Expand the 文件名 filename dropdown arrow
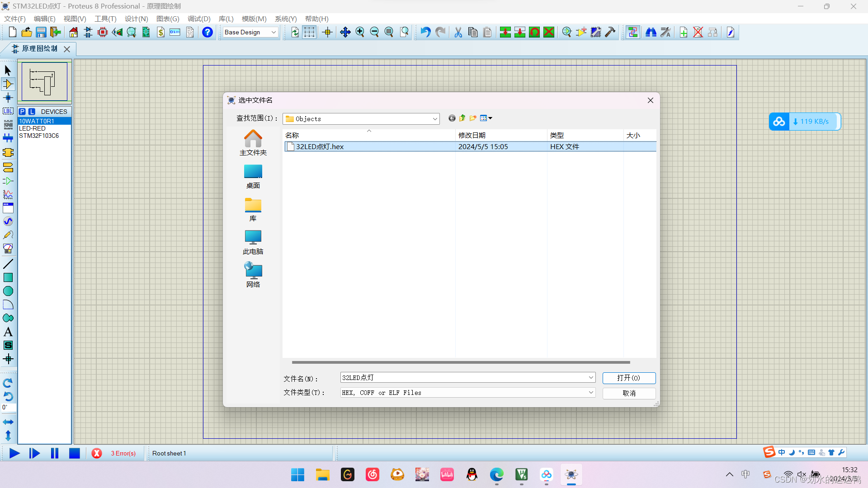Image resolution: width=868 pixels, height=488 pixels. pos(590,378)
